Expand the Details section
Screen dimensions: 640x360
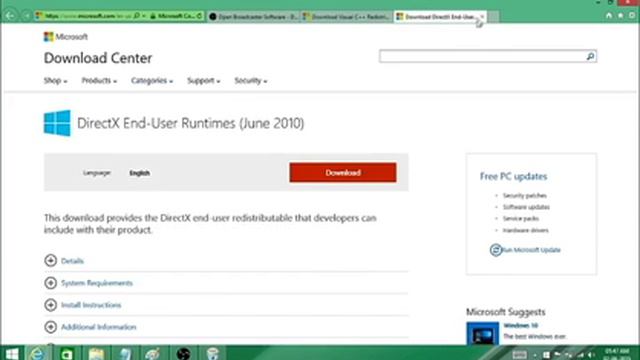point(64,260)
